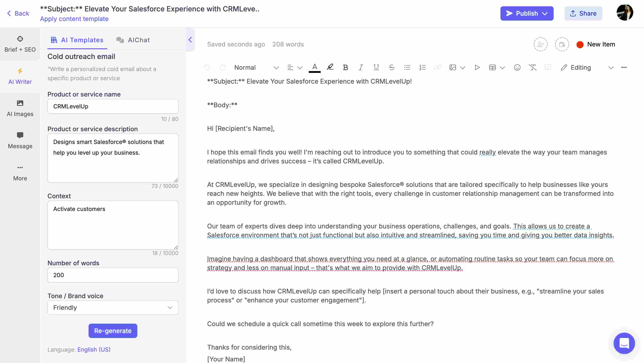Image resolution: width=644 pixels, height=363 pixels.
Task: Click the add comment icon
Action: (x=548, y=68)
